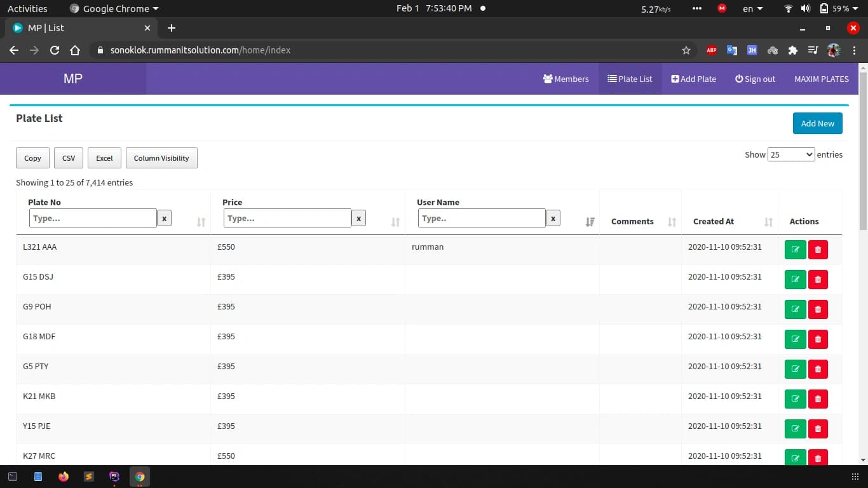Screen dimensions: 868x488
Task: Select the MP | List browser tab
Action: [83, 28]
